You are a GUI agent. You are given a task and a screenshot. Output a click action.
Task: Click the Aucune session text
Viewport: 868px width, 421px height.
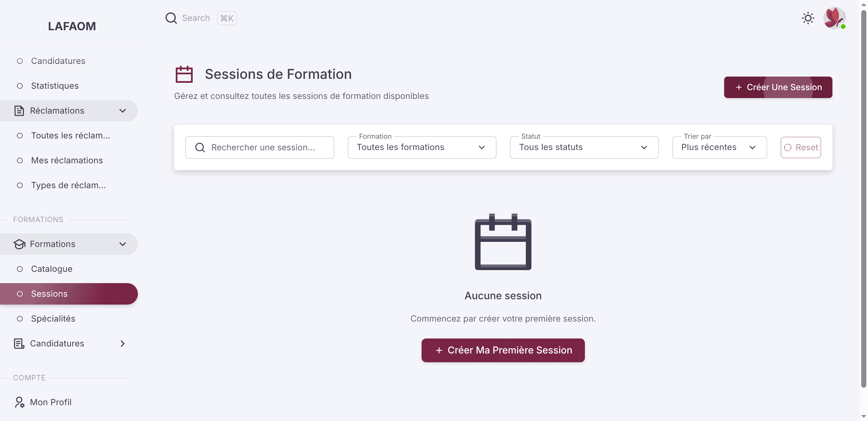pyautogui.click(x=503, y=296)
